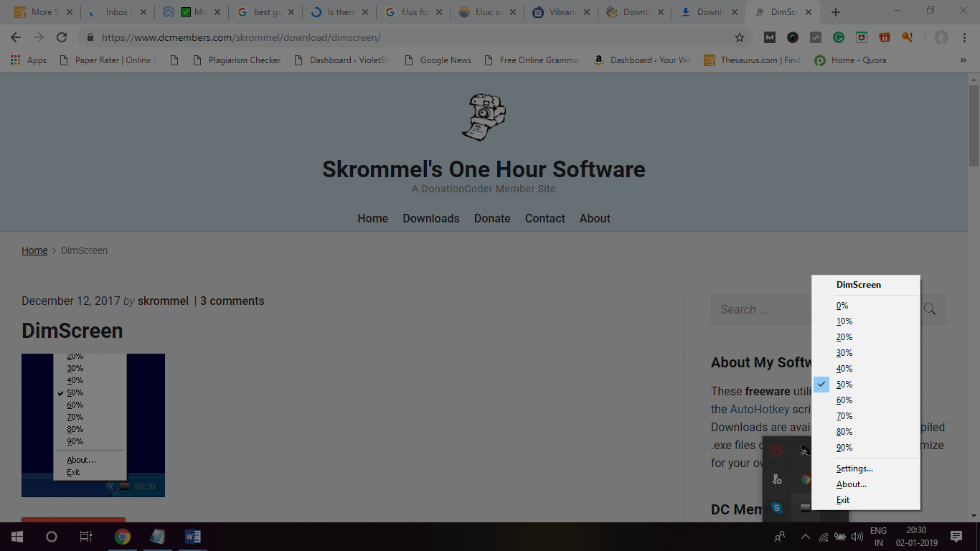Open Contact in the site navigation
The height and width of the screenshot is (551, 980).
click(545, 218)
